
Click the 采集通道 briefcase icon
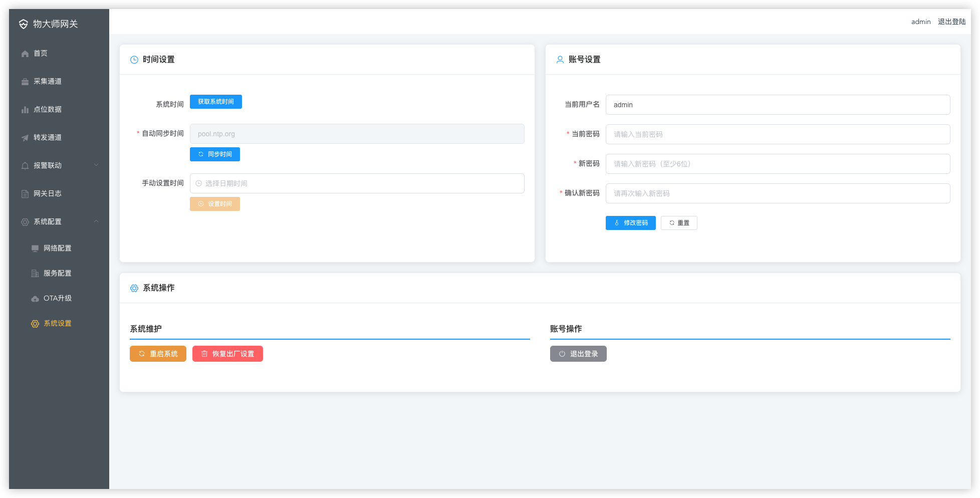25,82
